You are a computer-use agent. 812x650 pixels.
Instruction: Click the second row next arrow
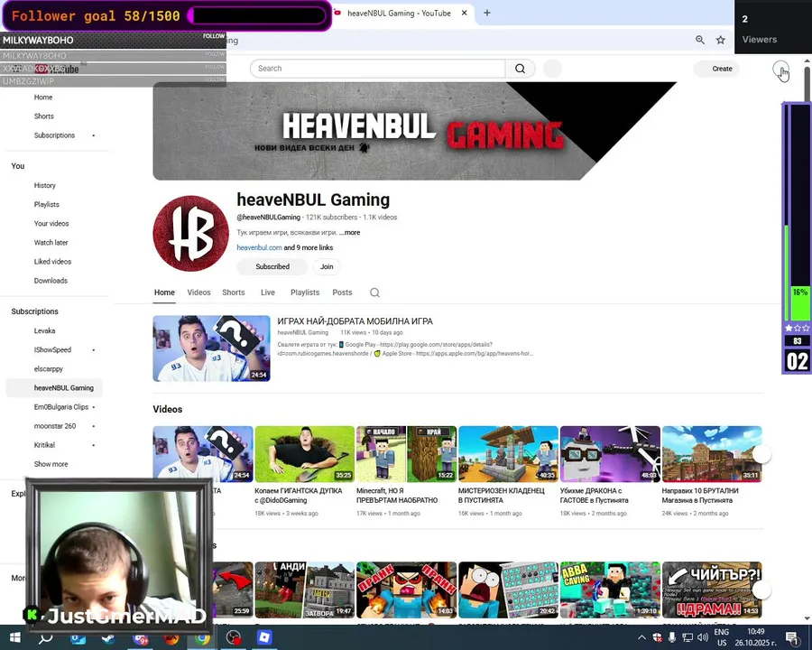pos(761,590)
